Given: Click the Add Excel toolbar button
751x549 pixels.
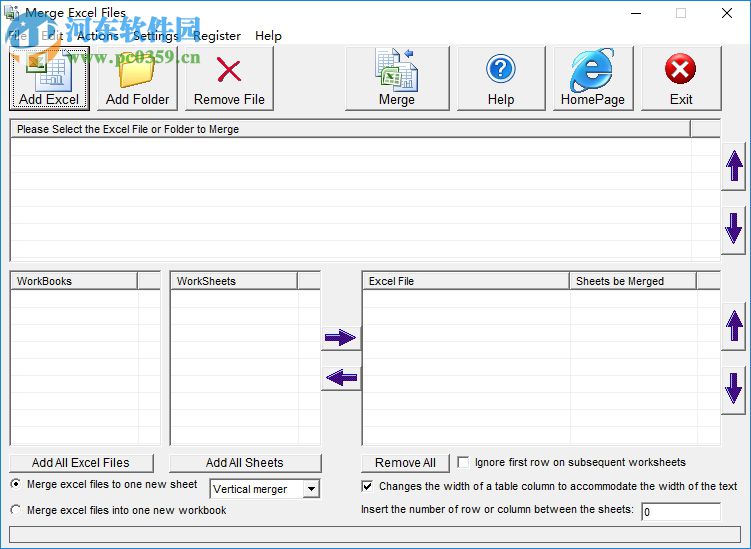Looking at the screenshot, I should 49,78.
